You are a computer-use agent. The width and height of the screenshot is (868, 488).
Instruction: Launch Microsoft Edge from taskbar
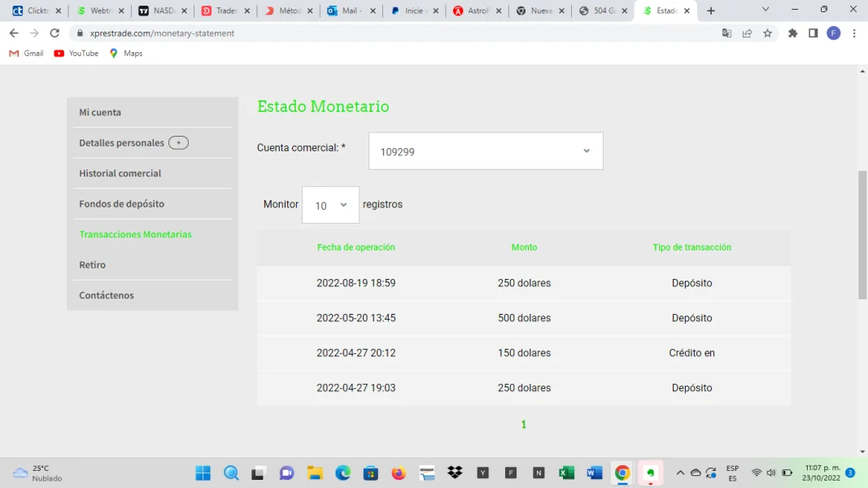(342, 473)
